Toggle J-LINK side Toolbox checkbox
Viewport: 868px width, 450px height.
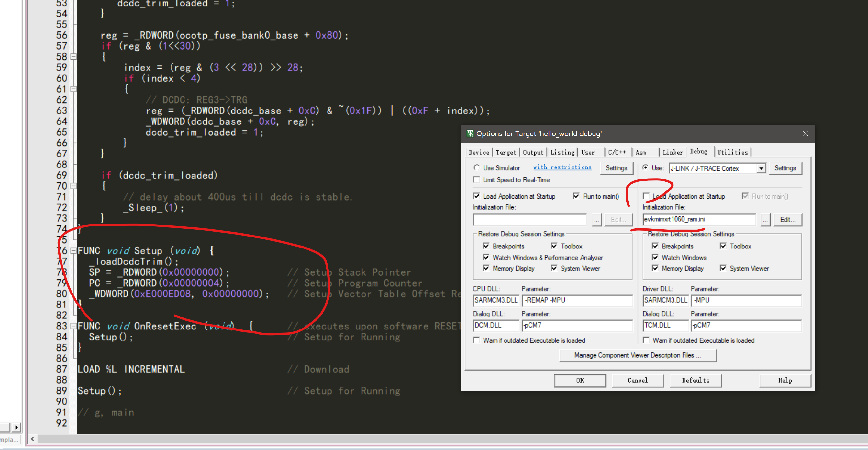coord(723,246)
